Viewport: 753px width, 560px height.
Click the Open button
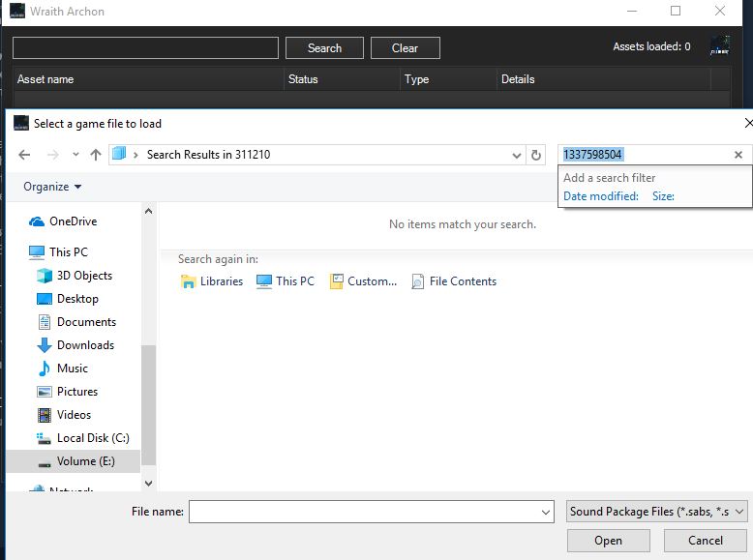[609, 541]
